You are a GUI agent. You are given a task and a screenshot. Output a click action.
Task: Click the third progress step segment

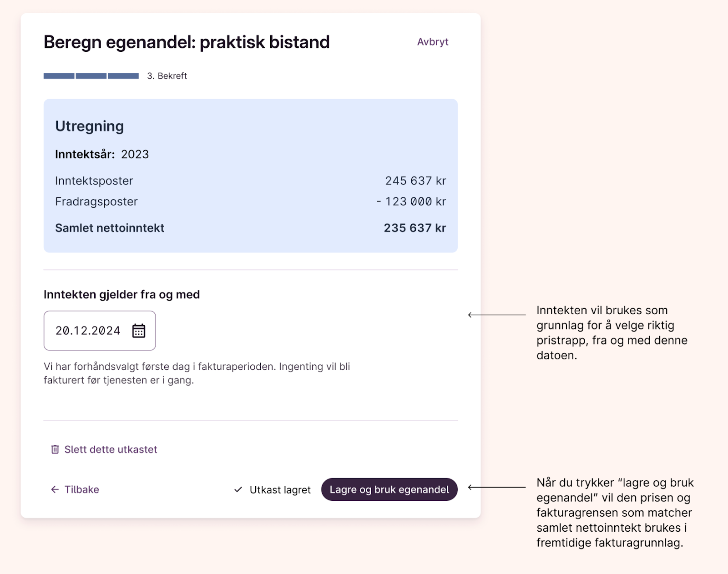123,76
